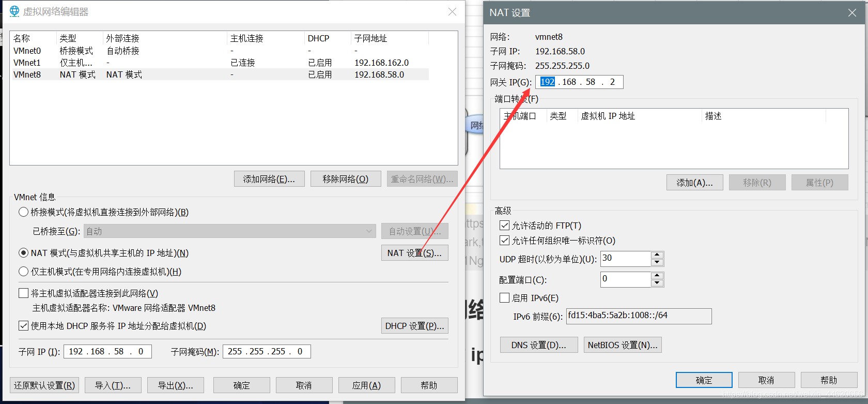Image resolution: width=868 pixels, height=404 pixels.
Task: Toggle 允许任何组织唯一标识符 checkbox
Action: click(x=505, y=241)
